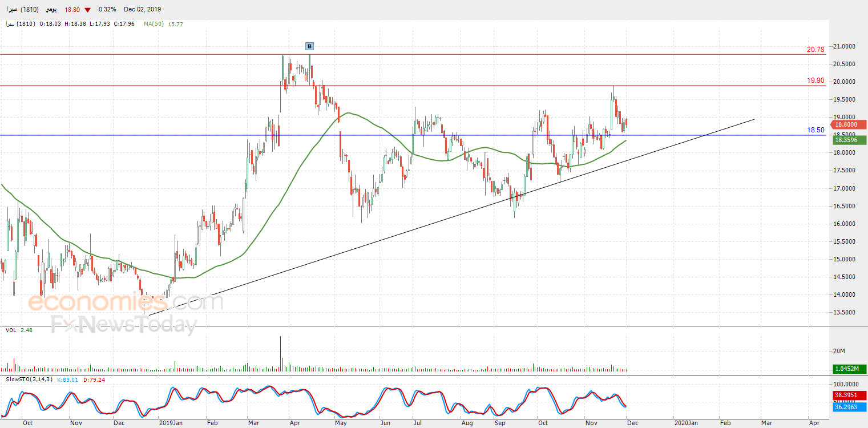This screenshot has width=868, height=428.
Task: Click the Dec 02, 2019 date in header
Action: [143, 10]
